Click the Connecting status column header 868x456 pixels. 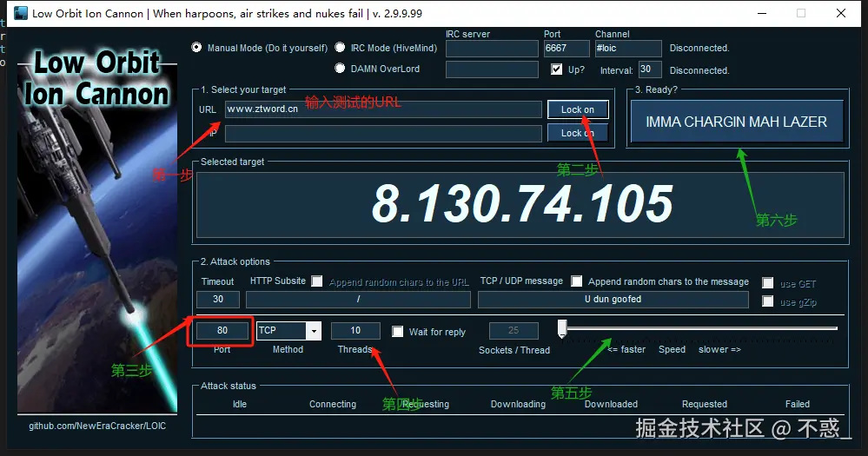pos(333,404)
